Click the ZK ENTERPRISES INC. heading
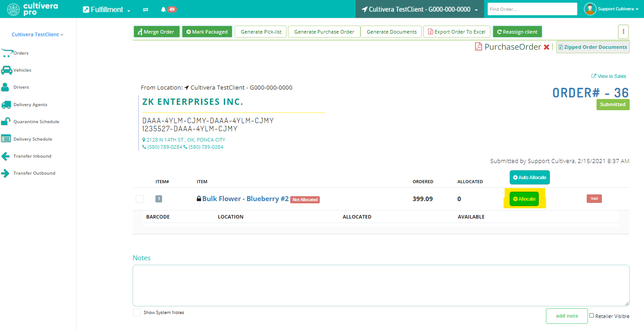 [193, 102]
